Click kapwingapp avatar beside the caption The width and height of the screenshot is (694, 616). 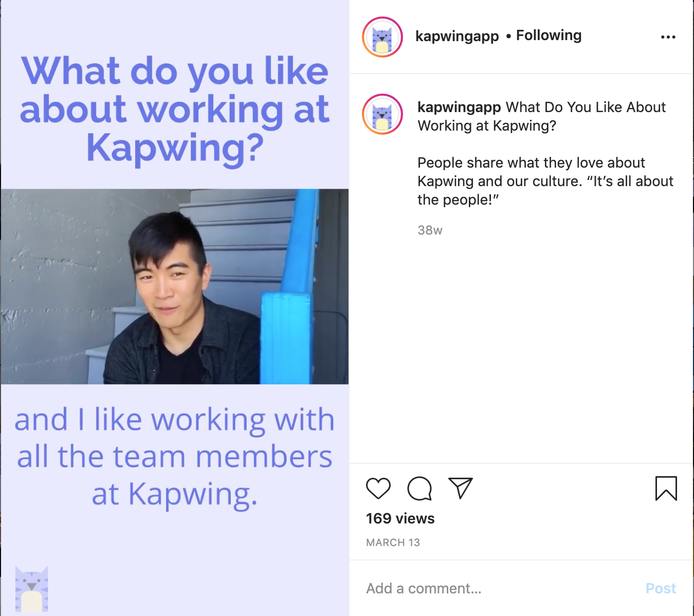pyautogui.click(x=382, y=114)
